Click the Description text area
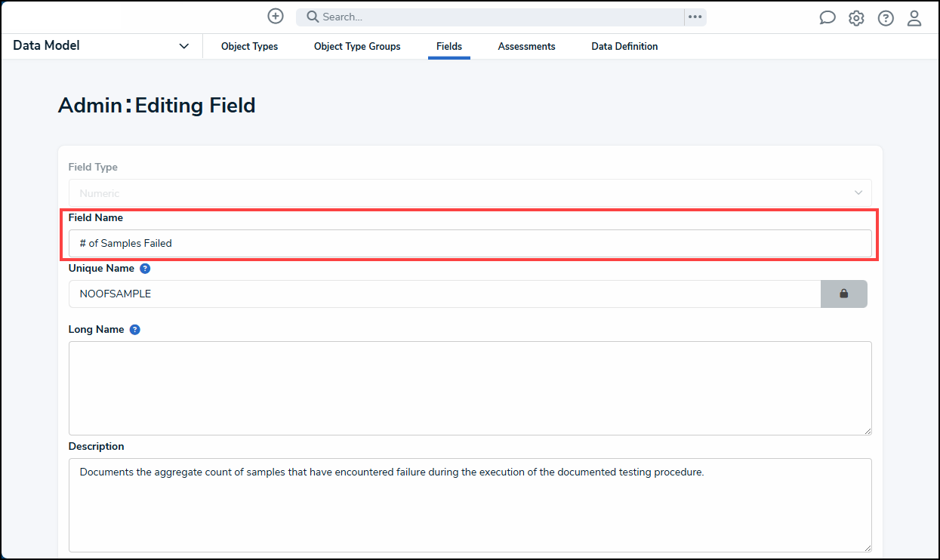Image resolution: width=940 pixels, height=560 pixels. click(470, 506)
